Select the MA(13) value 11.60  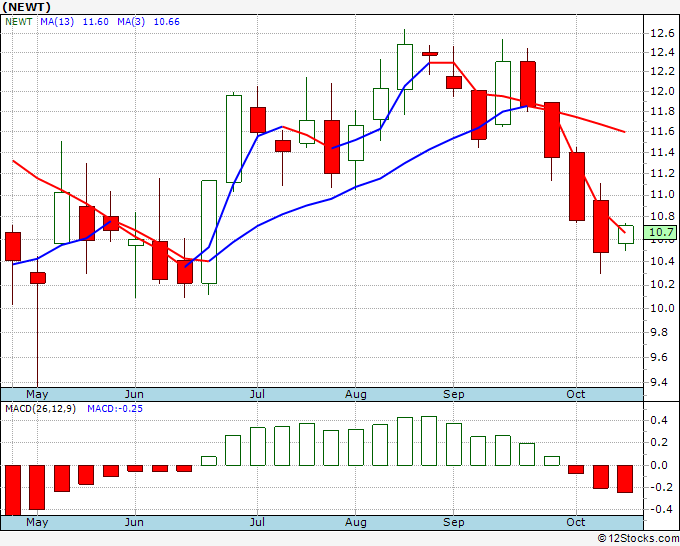point(95,22)
